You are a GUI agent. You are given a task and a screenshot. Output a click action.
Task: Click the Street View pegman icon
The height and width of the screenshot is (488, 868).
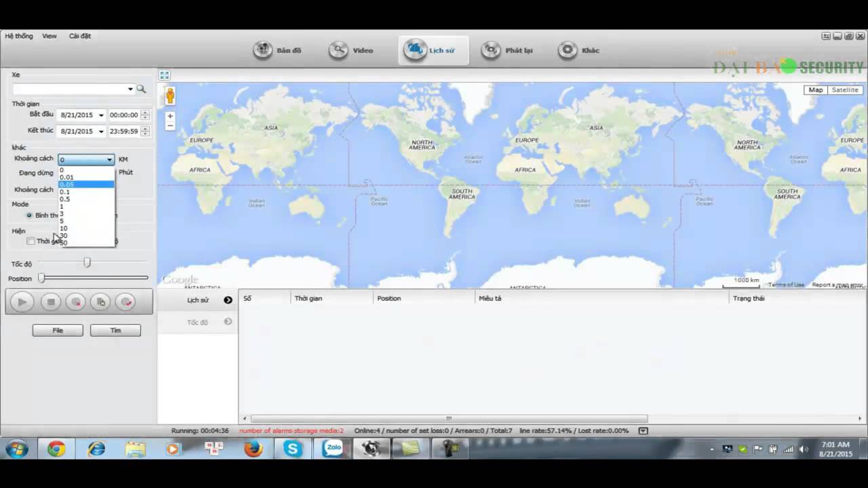(170, 96)
